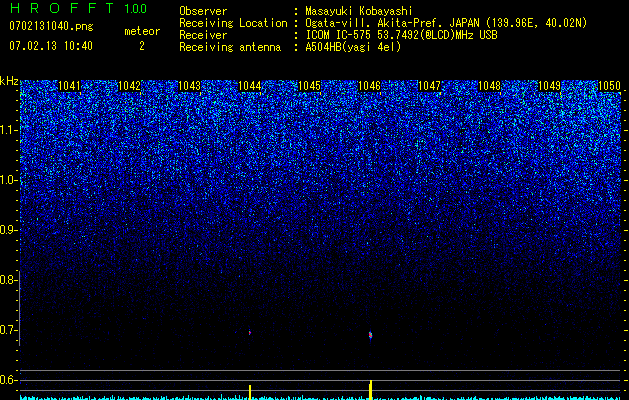Click the meteor count value 2
Image resolution: width=629 pixels, height=400 pixels.
pyautogui.click(x=142, y=46)
